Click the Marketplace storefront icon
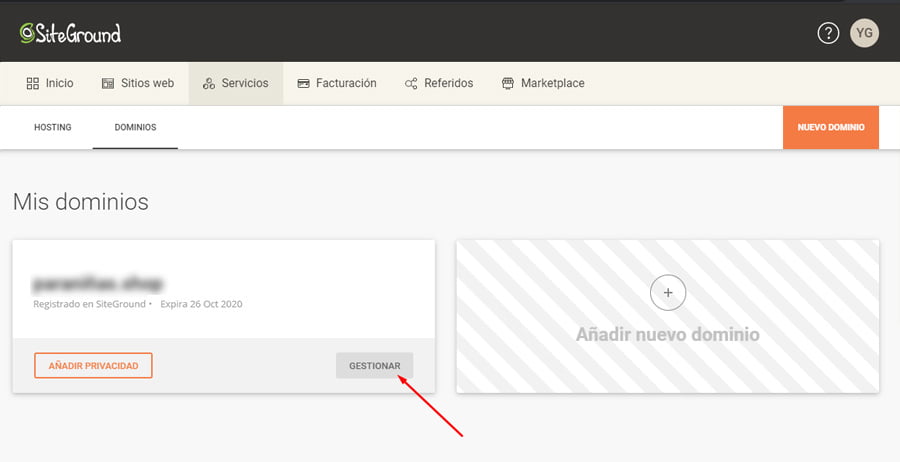The image size is (900, 462). (508, 83)
